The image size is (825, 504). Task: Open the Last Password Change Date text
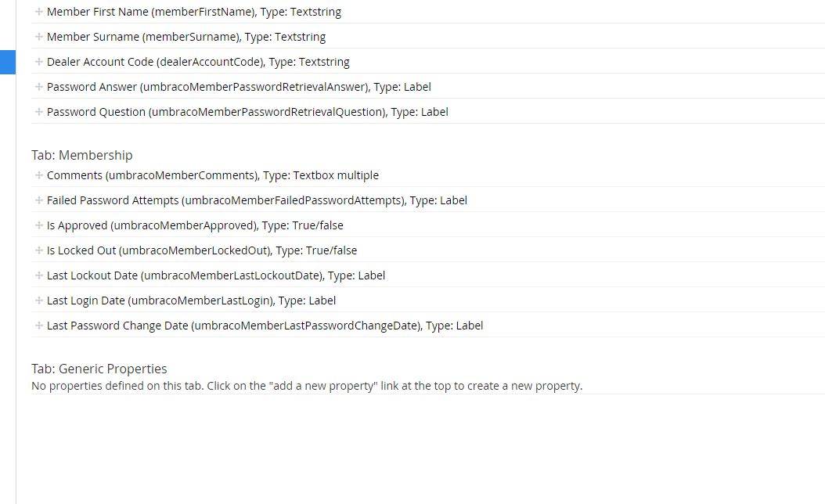pos(265,326)
